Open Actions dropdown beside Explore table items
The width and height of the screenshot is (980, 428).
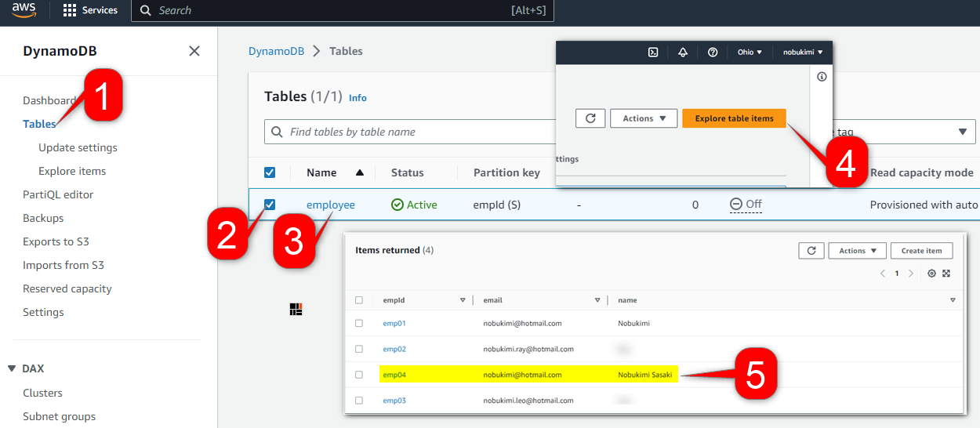click(x=644, y=118)
